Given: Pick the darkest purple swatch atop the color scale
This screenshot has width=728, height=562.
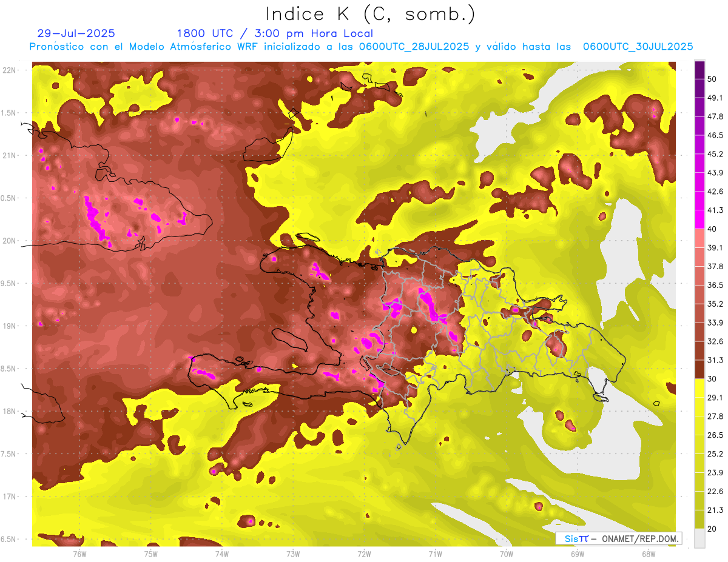Looking at the screenshot, I should click(x=699, y=70).
